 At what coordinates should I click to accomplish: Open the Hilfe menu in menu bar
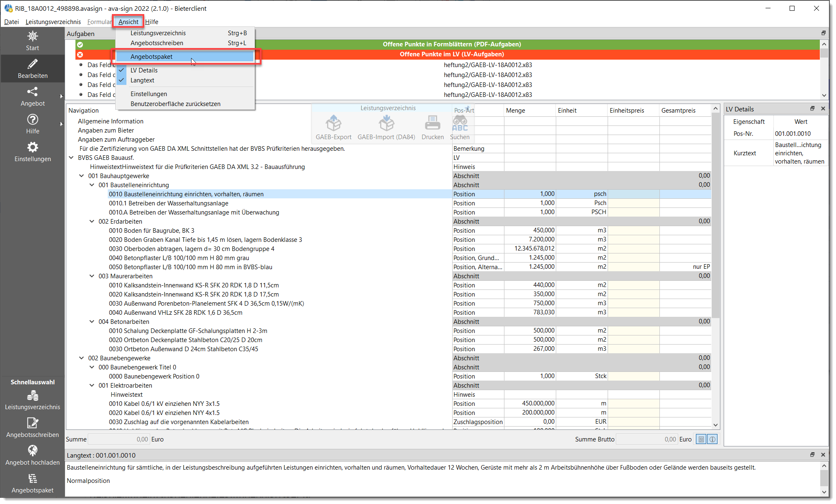pos(152,22)
